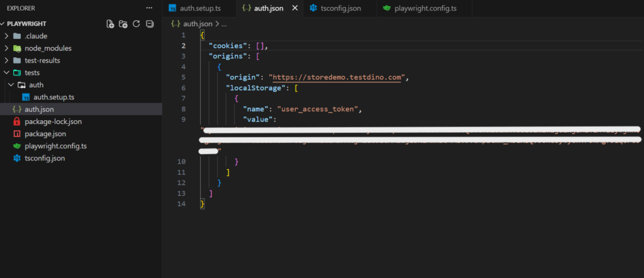The height and width of the screenshot is (278, 644).
Task: Click the EXPLORER panel title
Action: click(x=21, y=8)
